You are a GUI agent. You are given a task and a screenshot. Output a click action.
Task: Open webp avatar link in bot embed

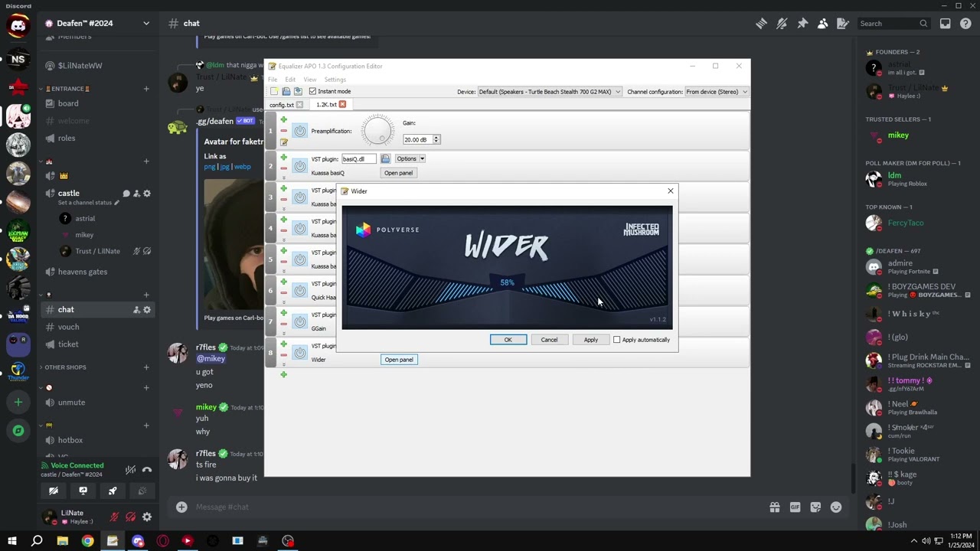243,166
